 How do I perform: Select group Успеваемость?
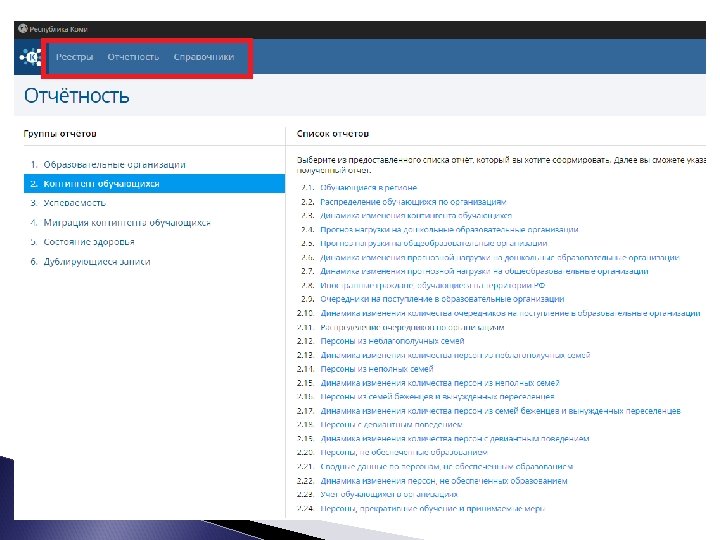[74, 203]
